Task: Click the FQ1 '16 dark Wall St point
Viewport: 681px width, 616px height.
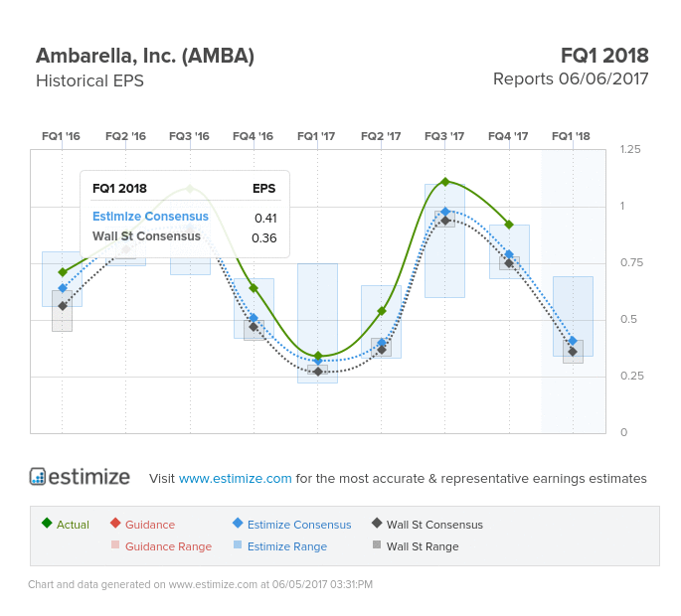Action: [x=63, y=306]
